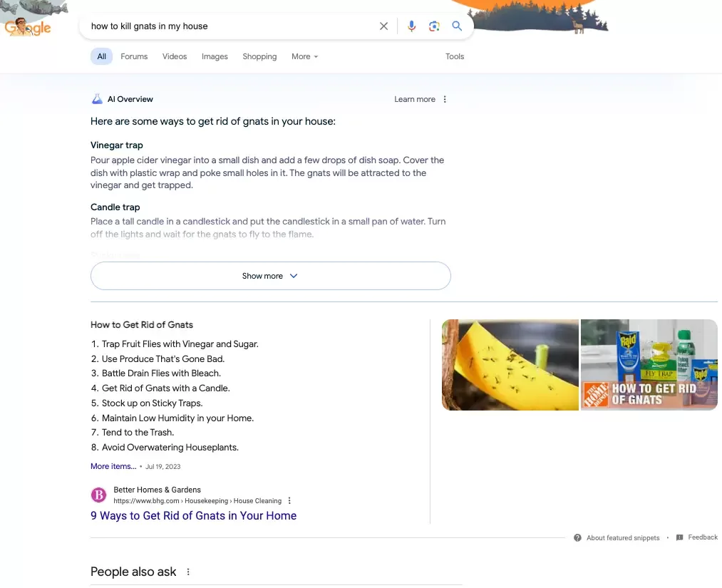Expand AI Overview with Show more

coord(271,276)
